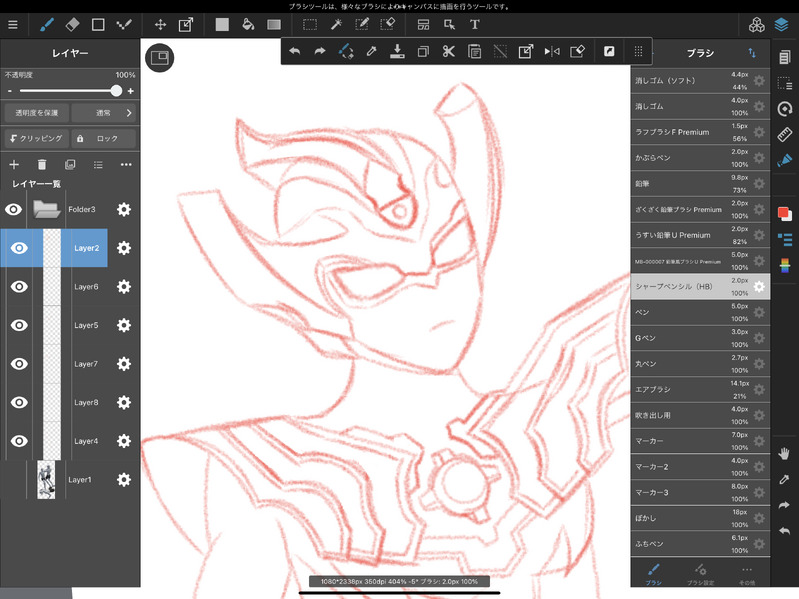This screenshot has height=599, width=799.
Task: Open the Layers panel stack icon
Action: click(781, 24)
